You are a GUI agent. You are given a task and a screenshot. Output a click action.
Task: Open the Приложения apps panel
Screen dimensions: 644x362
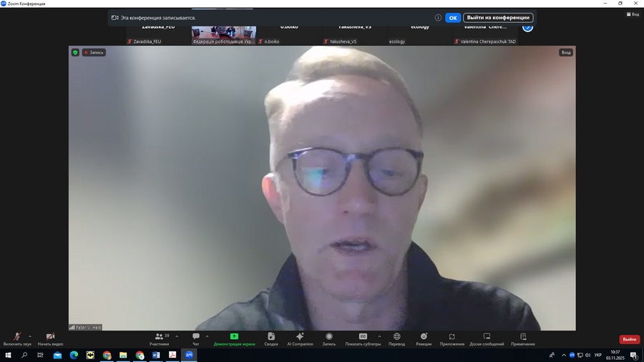452,338
